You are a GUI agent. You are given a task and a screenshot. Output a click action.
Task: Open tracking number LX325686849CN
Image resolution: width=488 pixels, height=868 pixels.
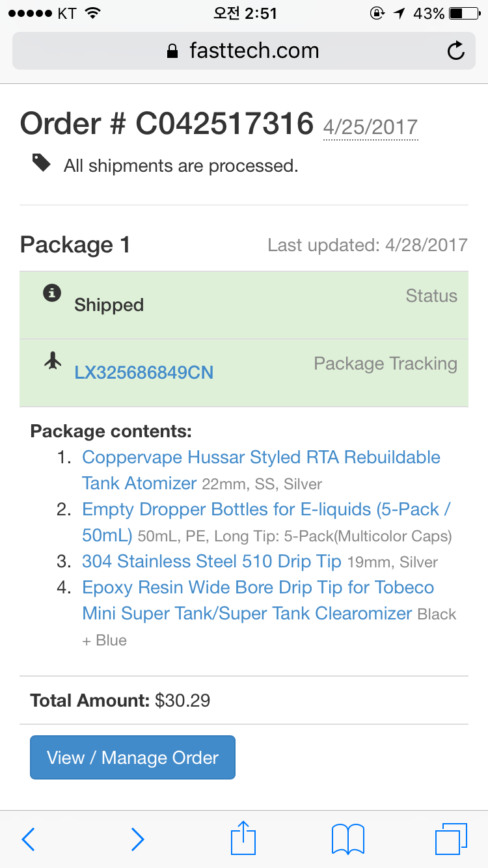[x=144, y=373]
